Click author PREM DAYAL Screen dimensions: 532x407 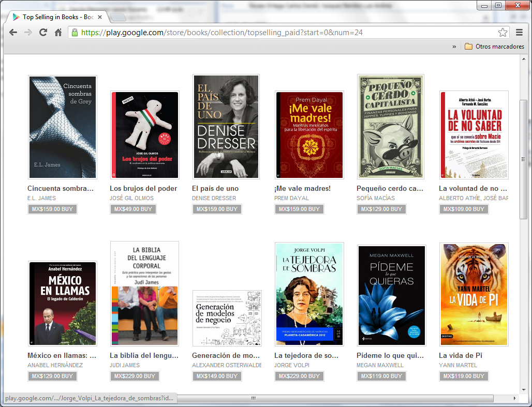pos(291,198)
